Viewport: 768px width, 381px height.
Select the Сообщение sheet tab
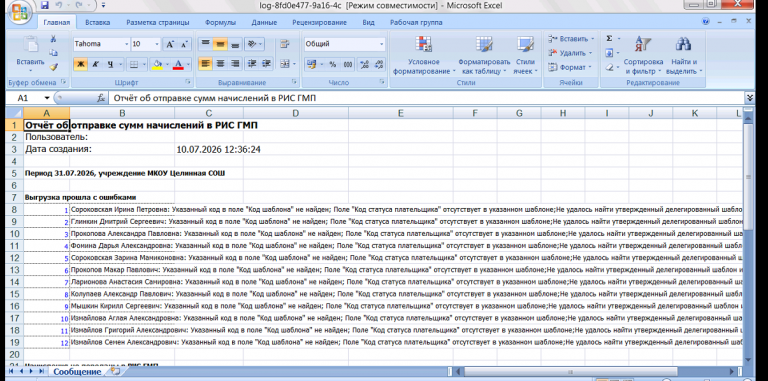point(77,372)
